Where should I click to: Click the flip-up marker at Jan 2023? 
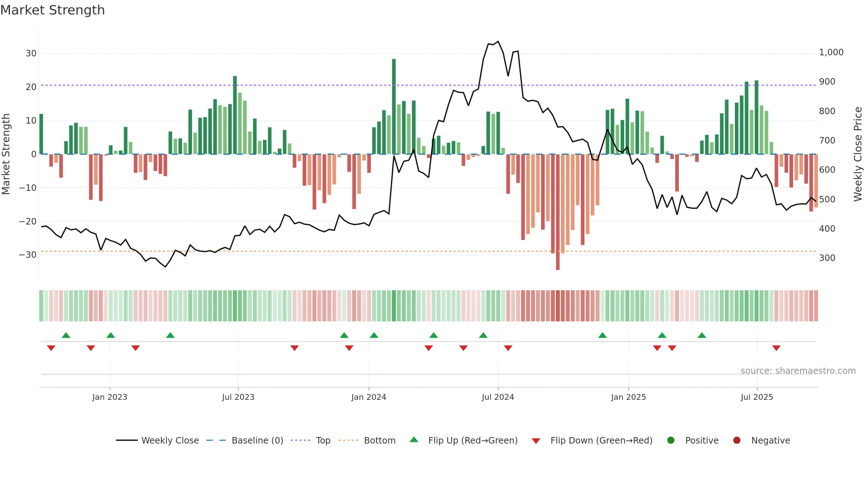(111, 335)
